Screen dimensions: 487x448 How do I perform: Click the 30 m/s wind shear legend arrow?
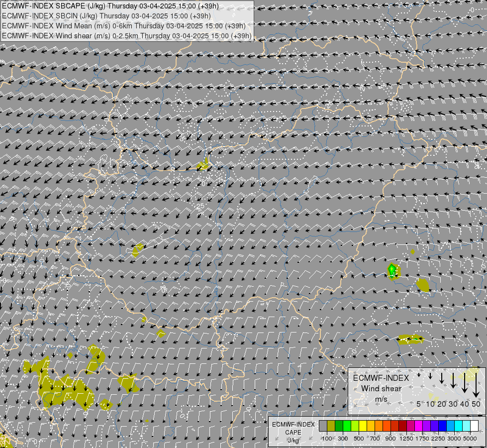pos(453,380)
